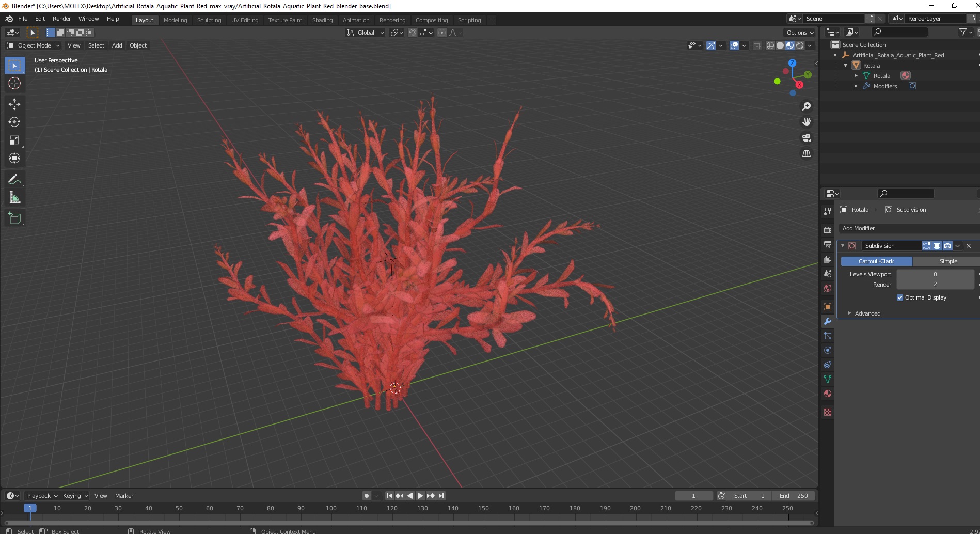Click the Select Box tool icon
This screenshot has width=980, height=534.
click(x=14, y=66)
